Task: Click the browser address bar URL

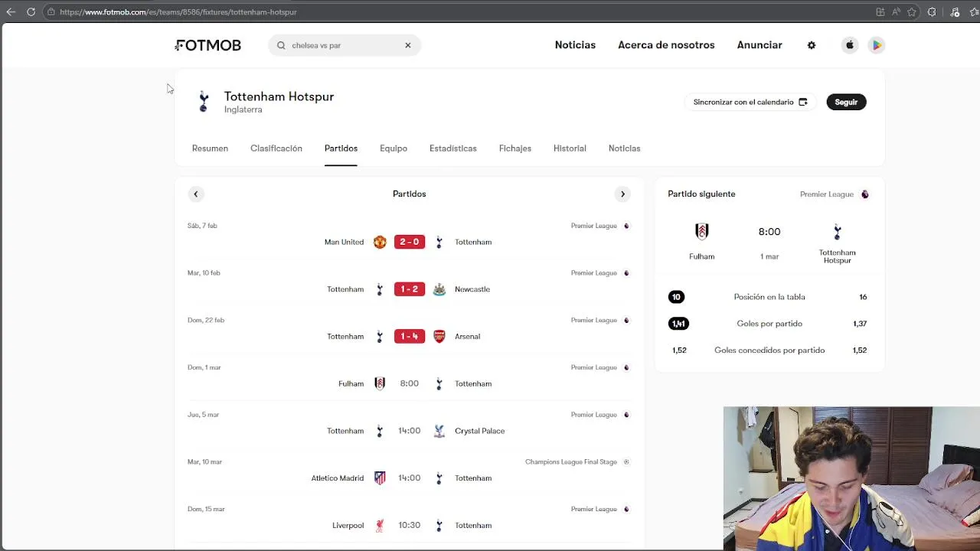Action: tap(178, 12)
